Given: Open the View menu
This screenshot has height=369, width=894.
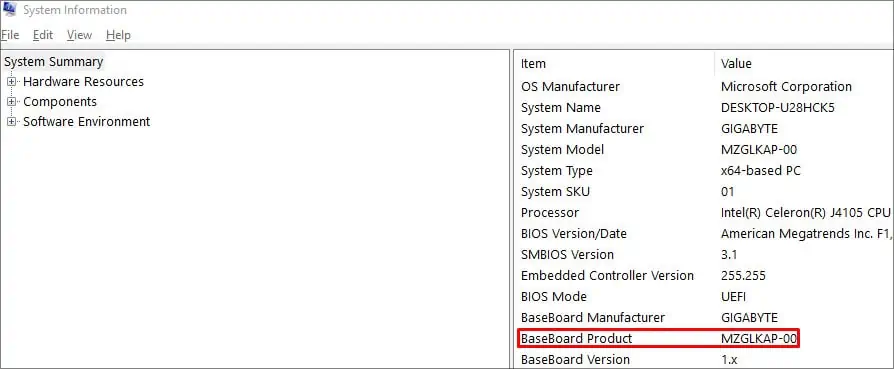Looking at the screenshot, I should coord(79,35).
